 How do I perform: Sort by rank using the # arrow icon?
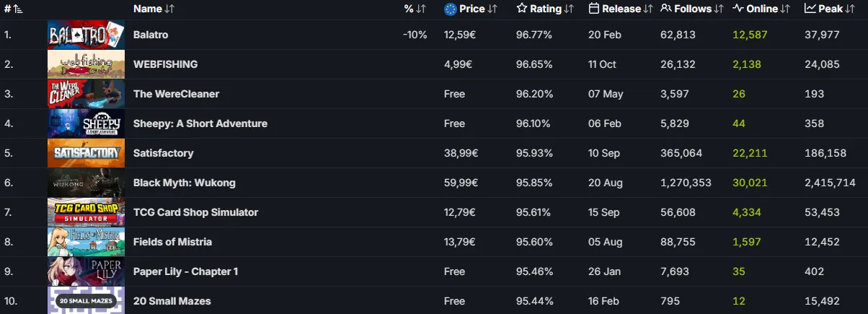click(x=17, y=9)
